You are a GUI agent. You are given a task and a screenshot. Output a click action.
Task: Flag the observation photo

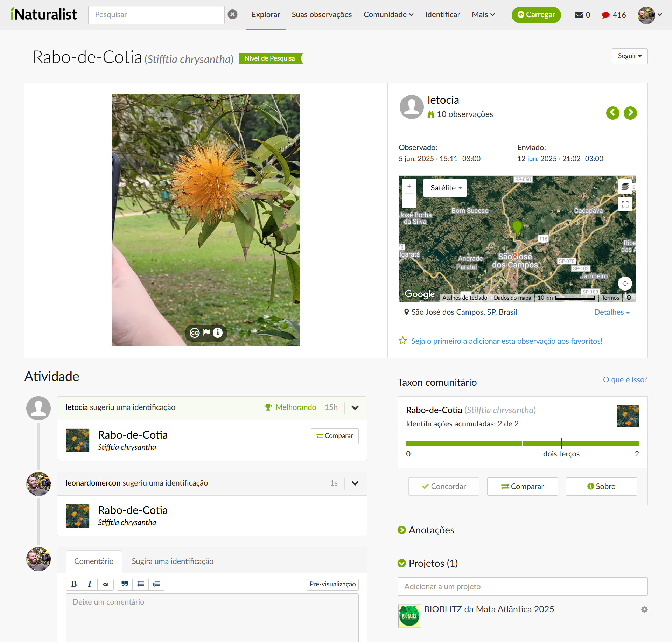206,333
